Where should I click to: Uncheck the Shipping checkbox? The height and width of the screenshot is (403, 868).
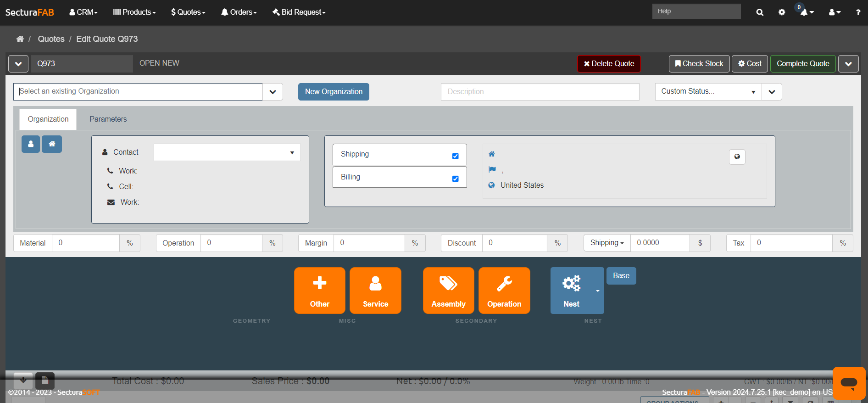tap(455, 156)
